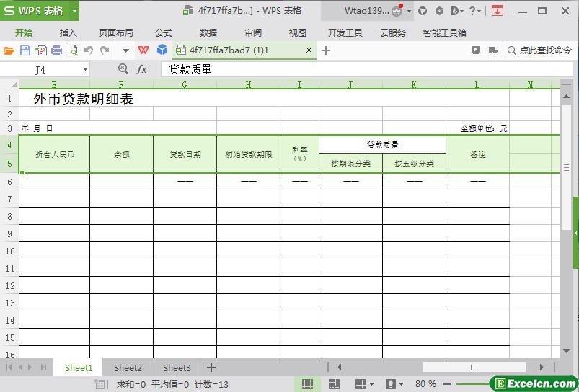
Task: Click the WPS 表格 application menu button
Action: point(35,11)
